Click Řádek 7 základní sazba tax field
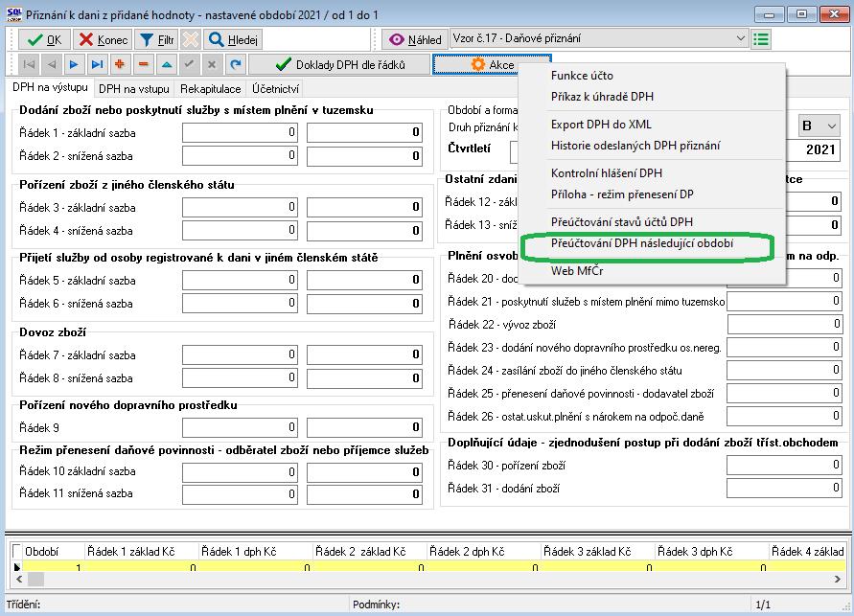The image size is (854, 616). coord(364,354)
